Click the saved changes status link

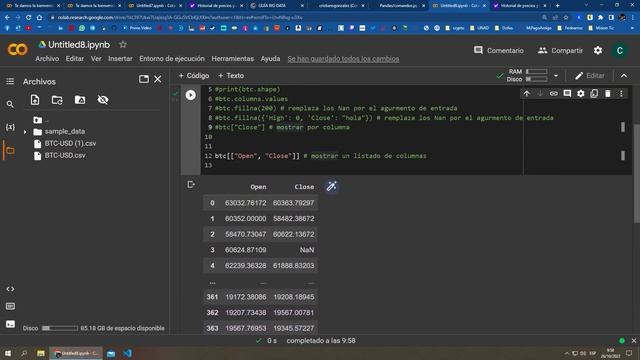pyautogui.click(x=343, y=59)
